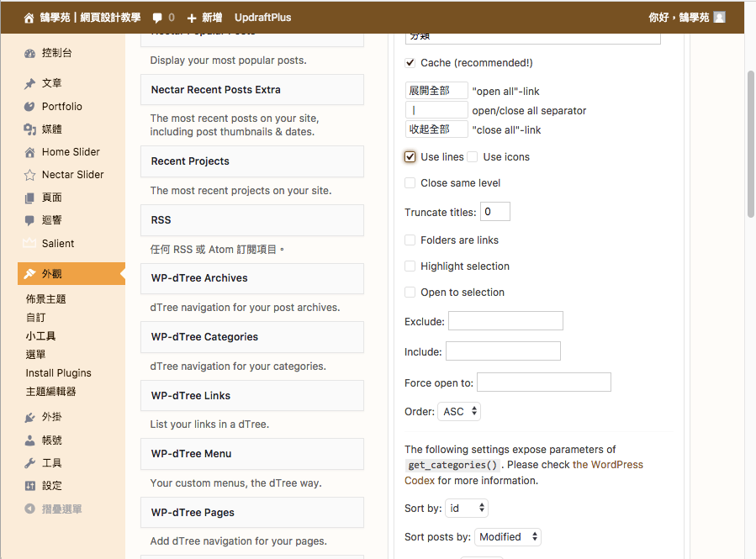Open comments bubble icon in admin bar
Viewport: 756px width, 559px height.
point(157,18)
